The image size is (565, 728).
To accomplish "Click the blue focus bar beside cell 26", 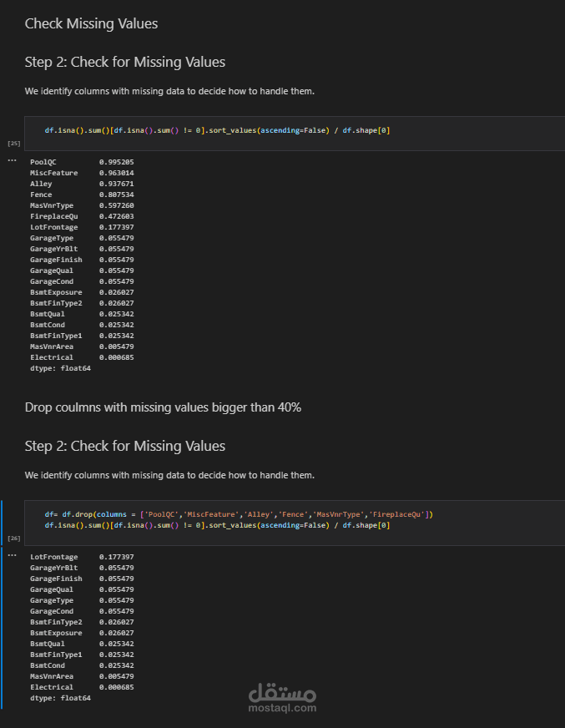I will point(2,604).
